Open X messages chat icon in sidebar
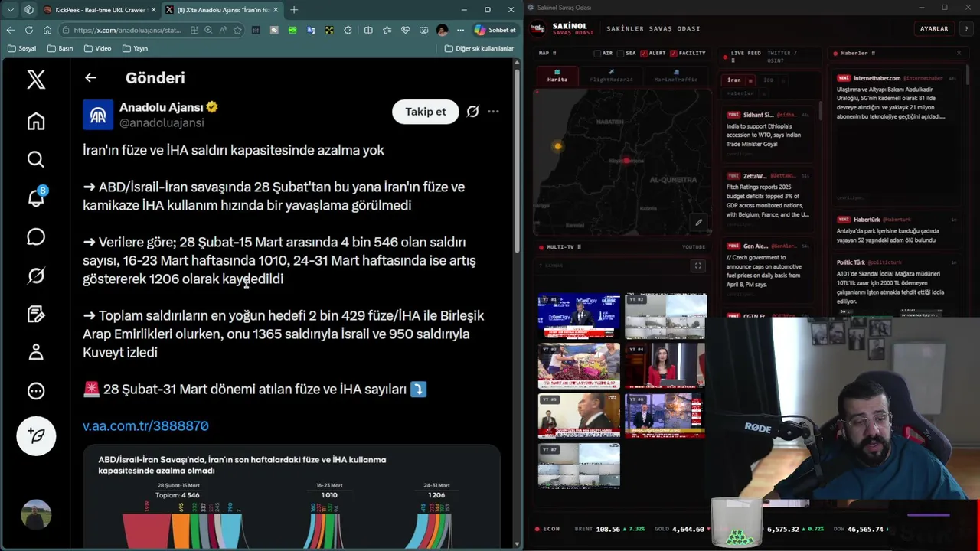 (x=36, y=236)
